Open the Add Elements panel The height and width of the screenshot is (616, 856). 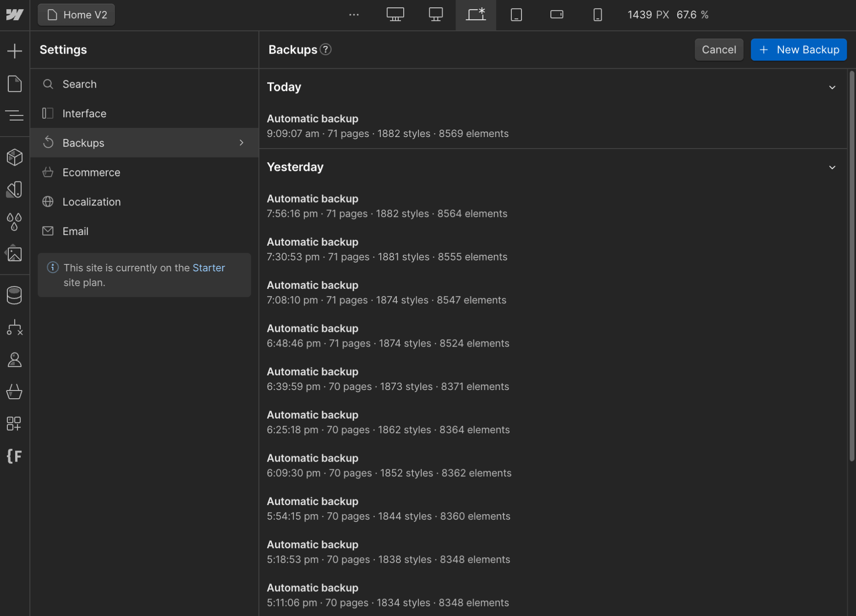(x=15, y=50)
